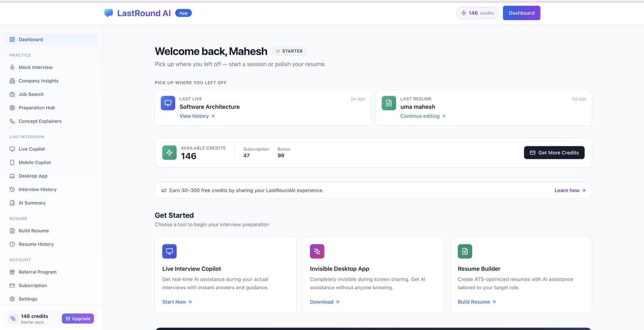Select Mobile Copilot in the sidebar
This screenshot has width=644, height=330.
pyautogui.click(x=51, y=162)
